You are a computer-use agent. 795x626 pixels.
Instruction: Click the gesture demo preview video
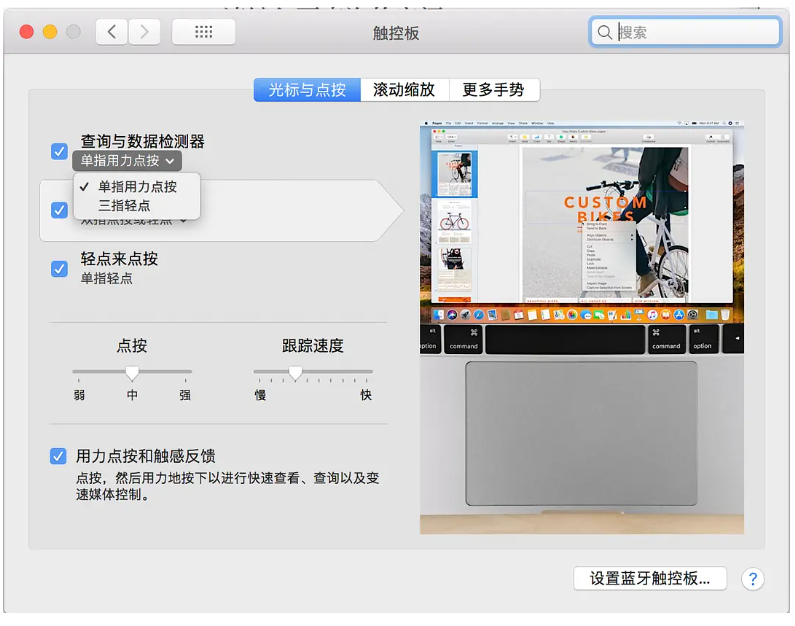(x=582, y=327)
